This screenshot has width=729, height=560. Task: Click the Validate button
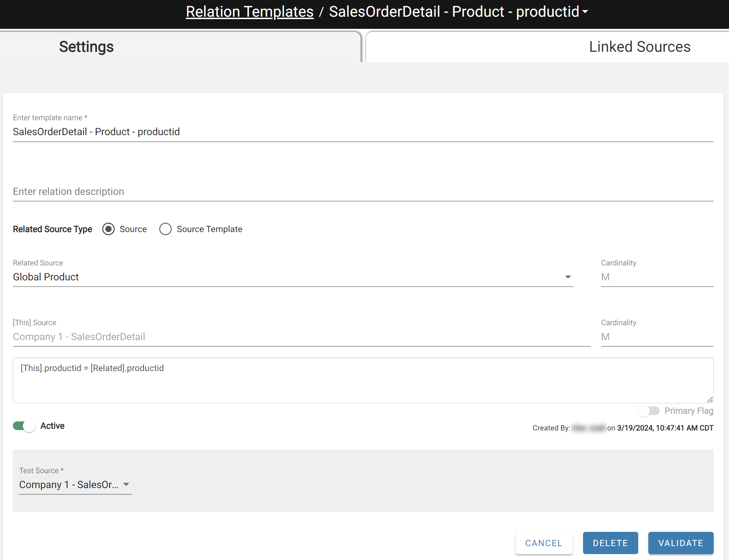681,543
